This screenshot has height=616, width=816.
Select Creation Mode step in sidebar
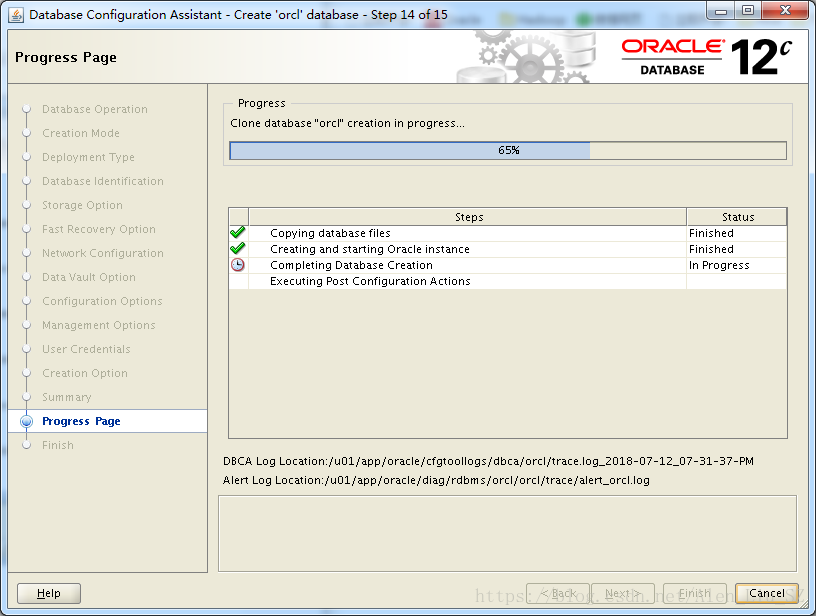click(81, 133)
